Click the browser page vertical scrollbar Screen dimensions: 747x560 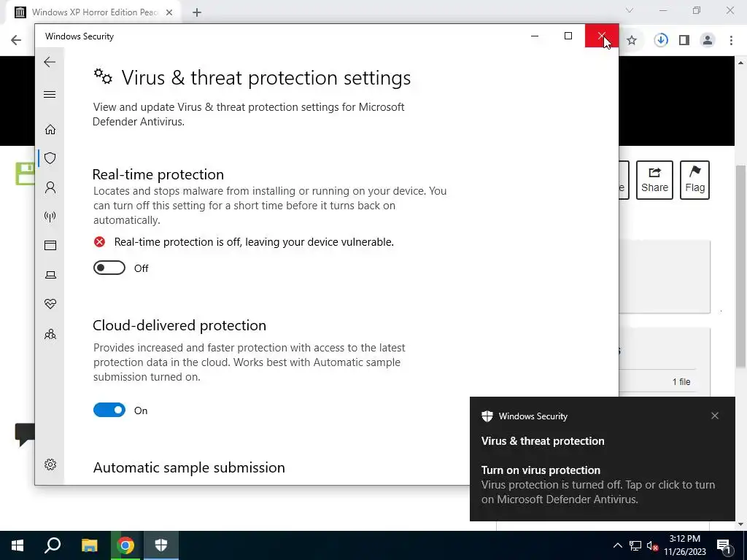tap(741, 267)
